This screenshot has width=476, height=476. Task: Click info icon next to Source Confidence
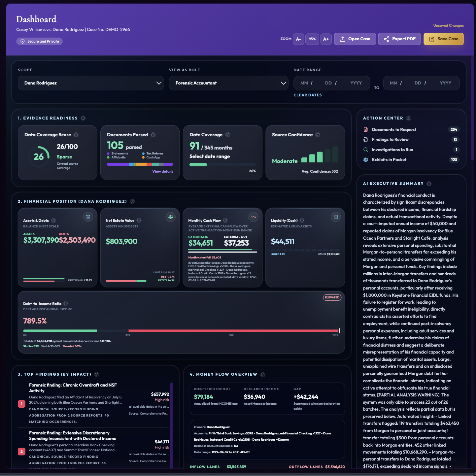(318, 135)
